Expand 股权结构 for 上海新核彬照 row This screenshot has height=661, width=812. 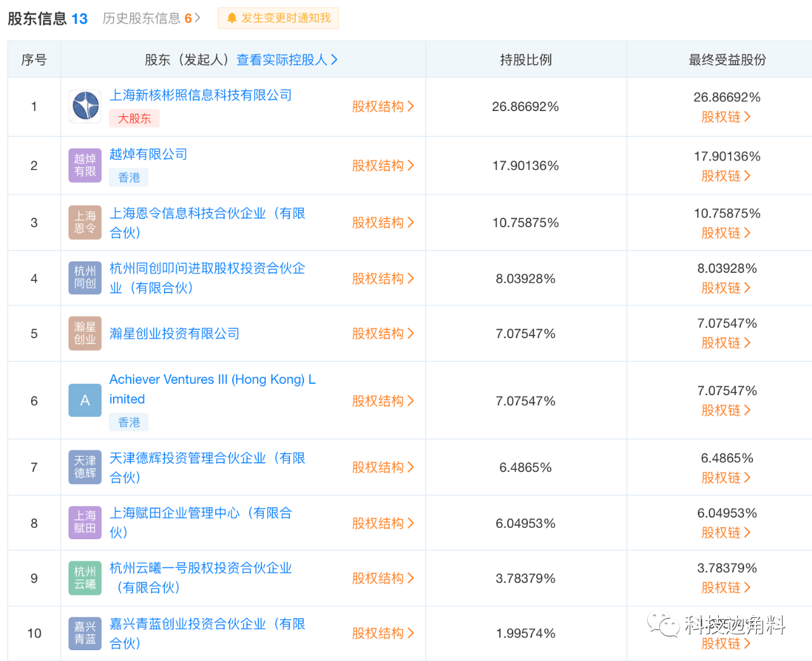[x=383, y=107]
